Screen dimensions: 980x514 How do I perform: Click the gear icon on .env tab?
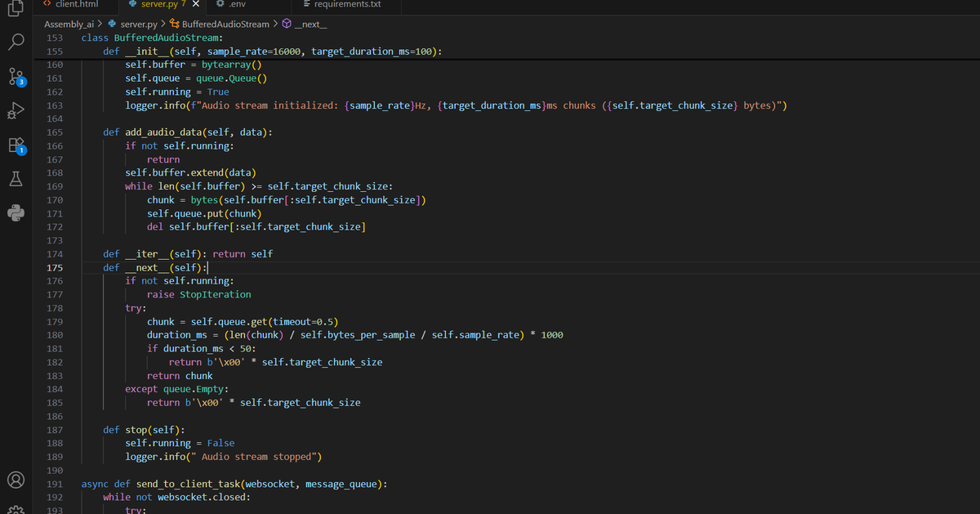(220, 4)
